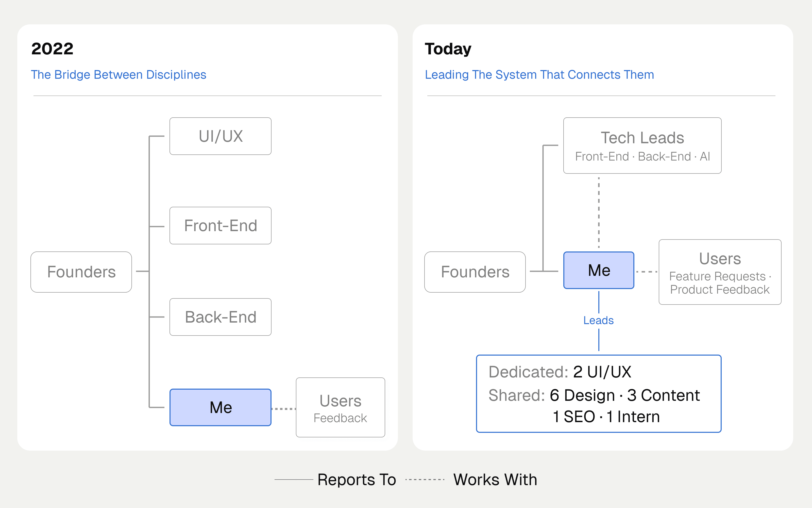
Task: Click 'Shared: 6 Design · 3 Content' line
Action: (594, 395)
